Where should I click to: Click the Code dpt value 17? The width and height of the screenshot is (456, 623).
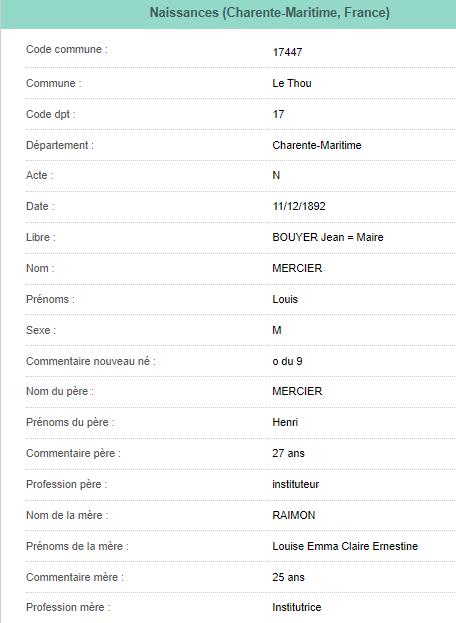(x=278, y=114)
